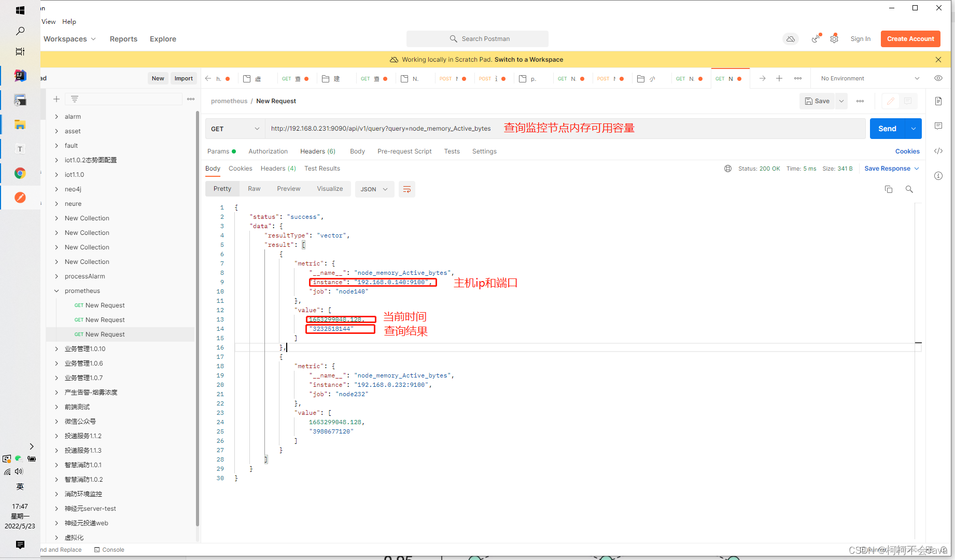This screenshot has height=560, width=955.
Task: Click the collections filter icon
Action: (x=75, y=99)
